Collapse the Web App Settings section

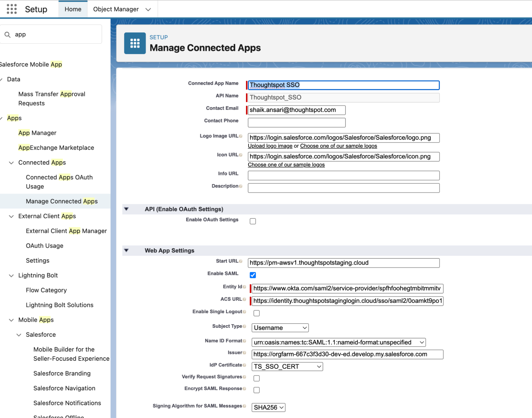[126, 250]
